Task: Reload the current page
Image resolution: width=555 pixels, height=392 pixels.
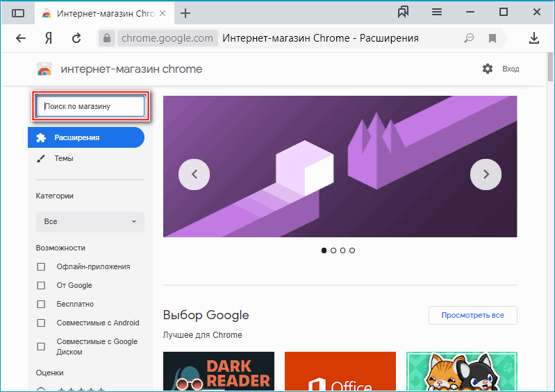Action: pos(76,38)
